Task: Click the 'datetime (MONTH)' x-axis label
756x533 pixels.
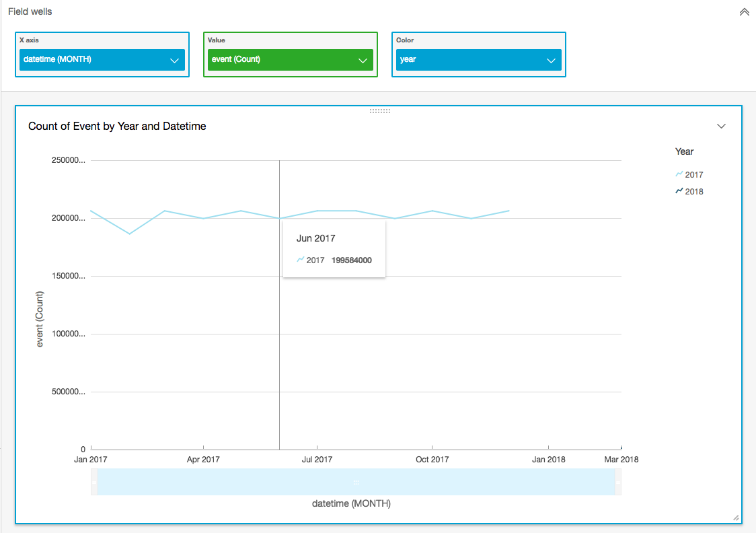Action: pos(352,503)
